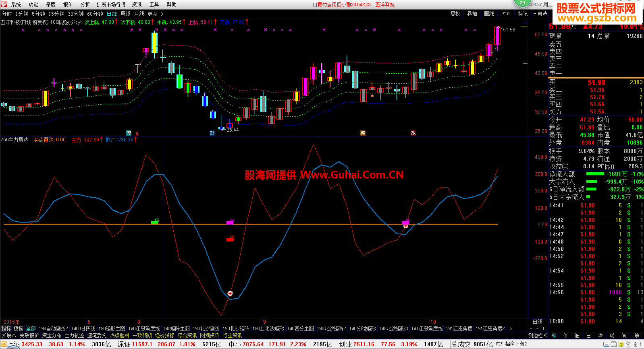This screenshot has height=349, width=644.
Task: Click the 标记 mark button
Action: click(x=523, y=14)
